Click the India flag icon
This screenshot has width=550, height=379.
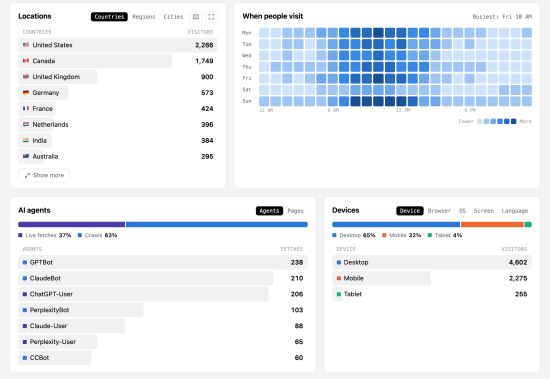pyautogui.click(x=26, y=140)
